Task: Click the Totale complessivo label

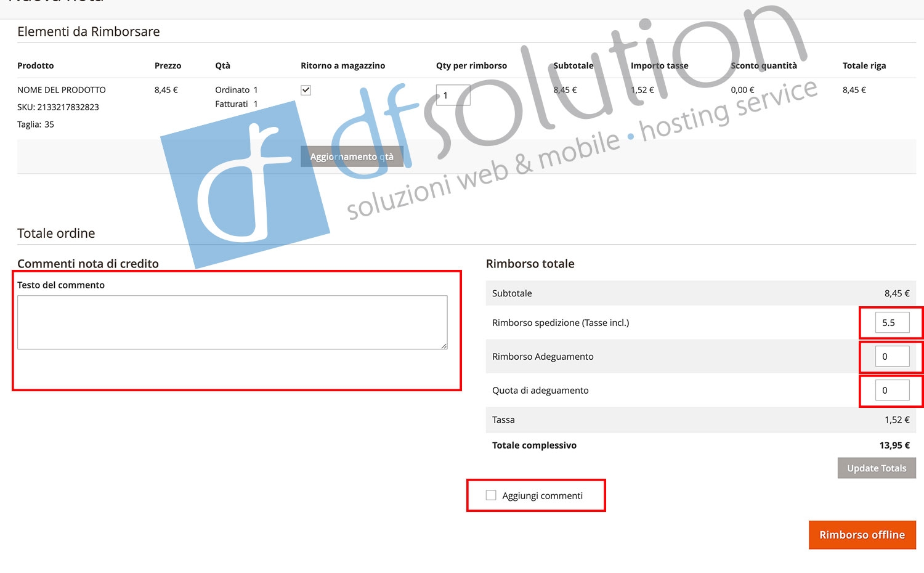Action: (x=534, y=445)
